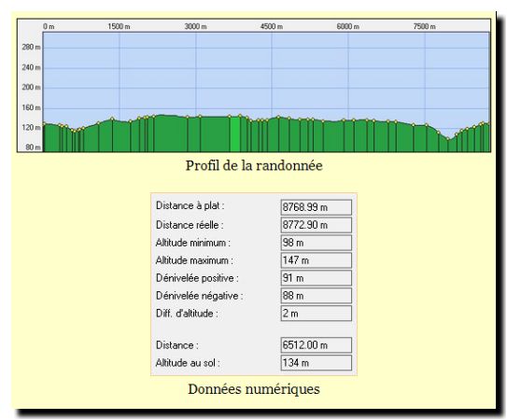
Task: Click the 1500 m label on distance axis
Action: pos(119,26)
